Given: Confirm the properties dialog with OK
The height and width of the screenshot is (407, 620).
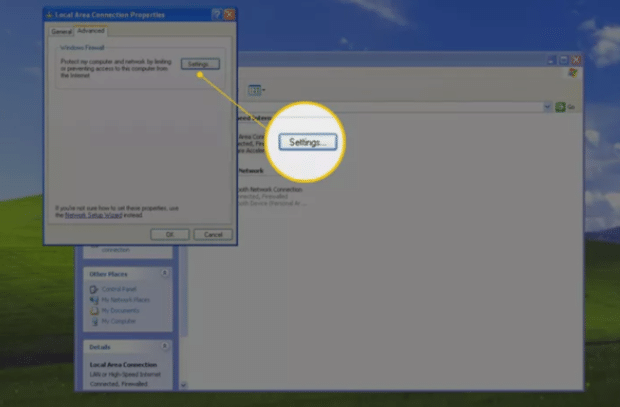Looking at the screenshot, I should click(170, 235).
